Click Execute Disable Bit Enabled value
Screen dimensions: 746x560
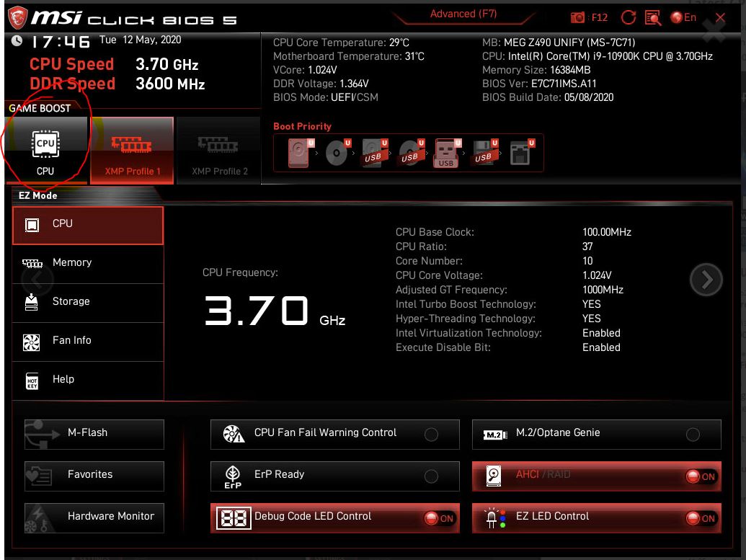coord(601,348)
